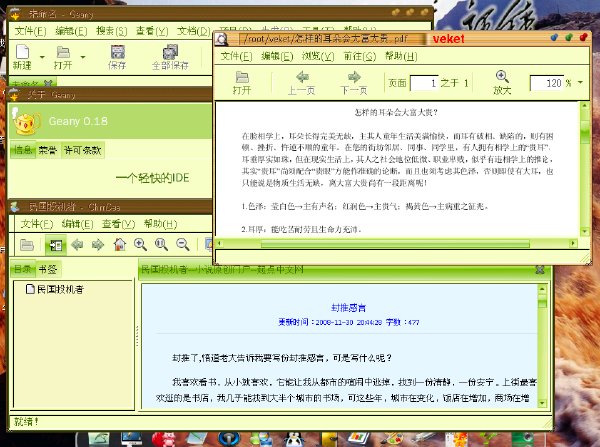Click the down arrow of ChmSee content scrollbar
Image resolution: width=600 pixels, height=447 pixels.
tap(542, 403)
